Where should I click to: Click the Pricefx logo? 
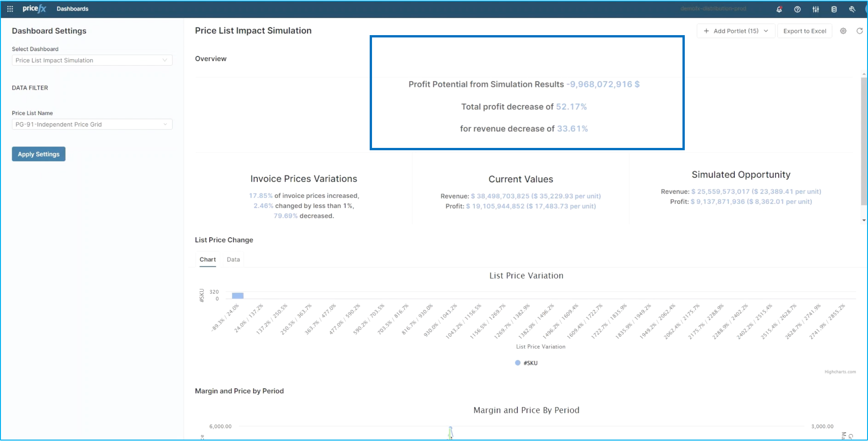(34, 9)
